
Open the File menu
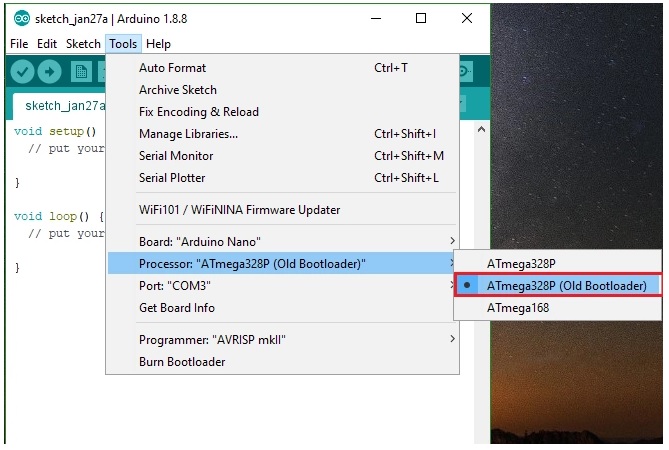coord(19,44)
